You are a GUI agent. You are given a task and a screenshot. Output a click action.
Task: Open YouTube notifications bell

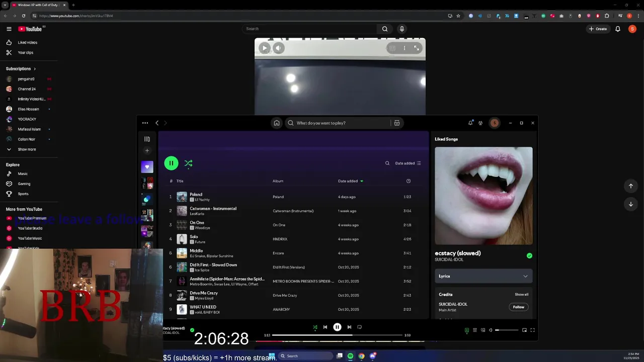click(618, 29)
